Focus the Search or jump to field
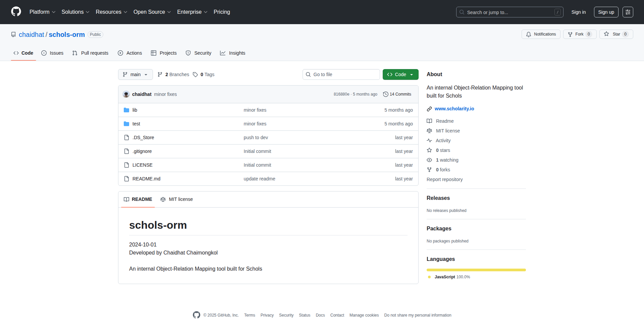This screenshot has width=644, height=333. [509, 12]
